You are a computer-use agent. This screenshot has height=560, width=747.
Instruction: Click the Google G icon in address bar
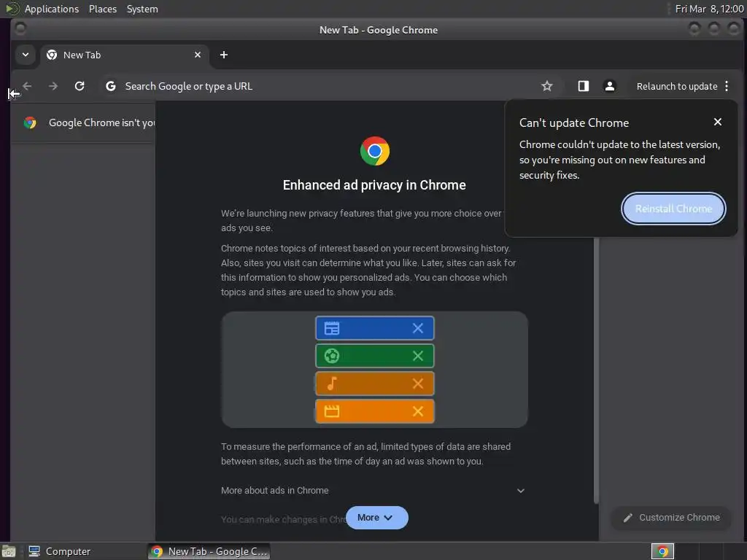click(111, 86)
